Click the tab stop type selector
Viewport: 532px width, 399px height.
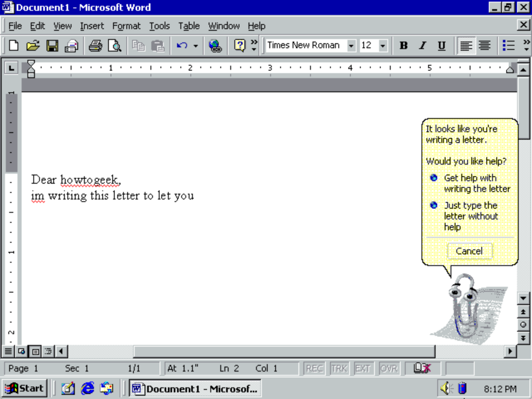(11, 68)
